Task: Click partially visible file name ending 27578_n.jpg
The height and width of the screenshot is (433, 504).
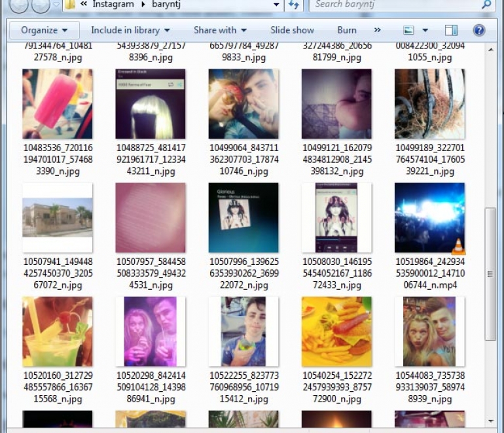Action: [x=58, y=52]
